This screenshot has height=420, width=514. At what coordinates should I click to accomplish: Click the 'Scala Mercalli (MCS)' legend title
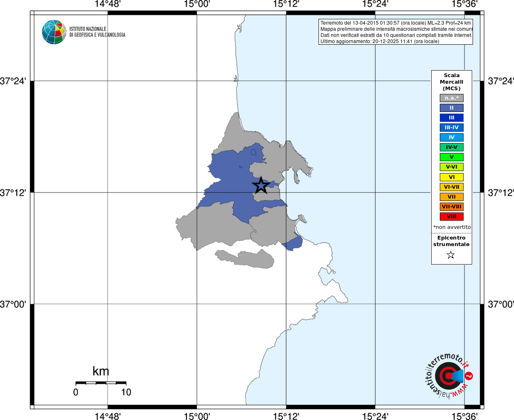coord(451,82)
